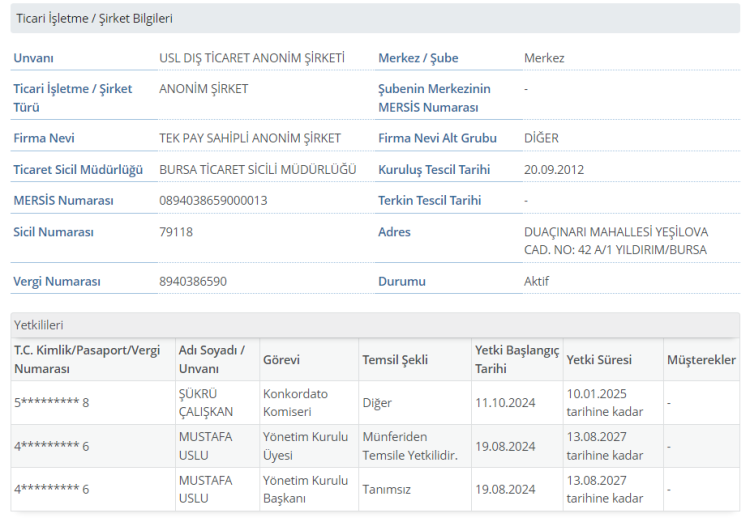Click the 'Müşterekler' column header

tap(701, 360)
